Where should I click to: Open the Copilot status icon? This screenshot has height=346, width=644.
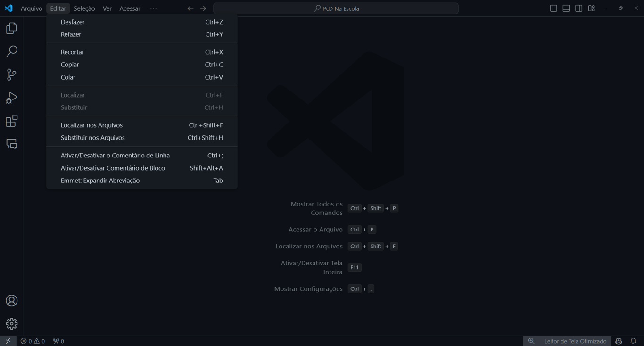[619, 341]
